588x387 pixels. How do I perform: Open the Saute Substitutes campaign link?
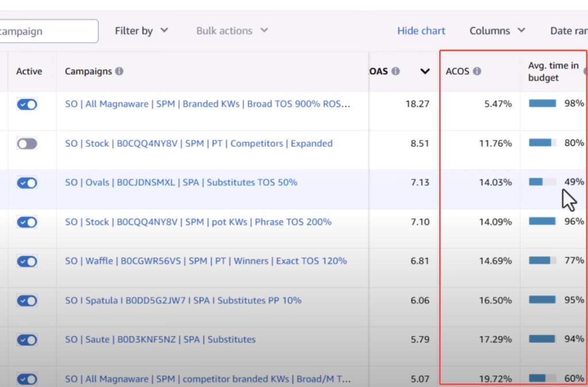pos(160,340)
